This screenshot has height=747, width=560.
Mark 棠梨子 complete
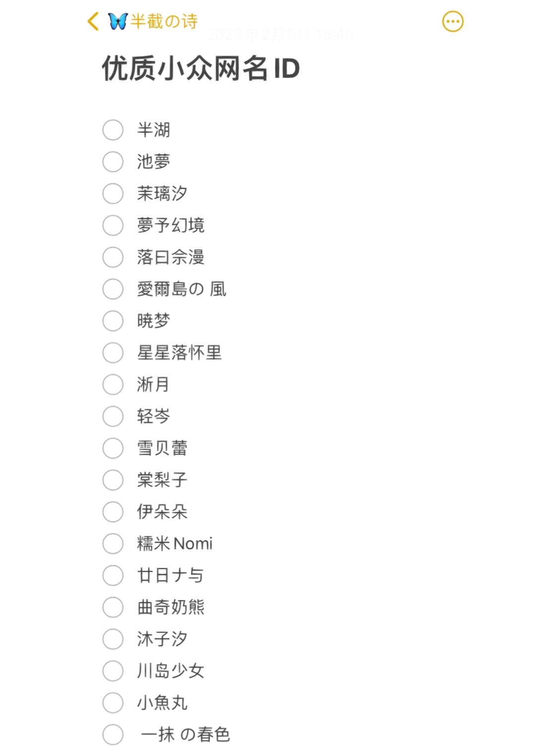(x=112, y=480)
